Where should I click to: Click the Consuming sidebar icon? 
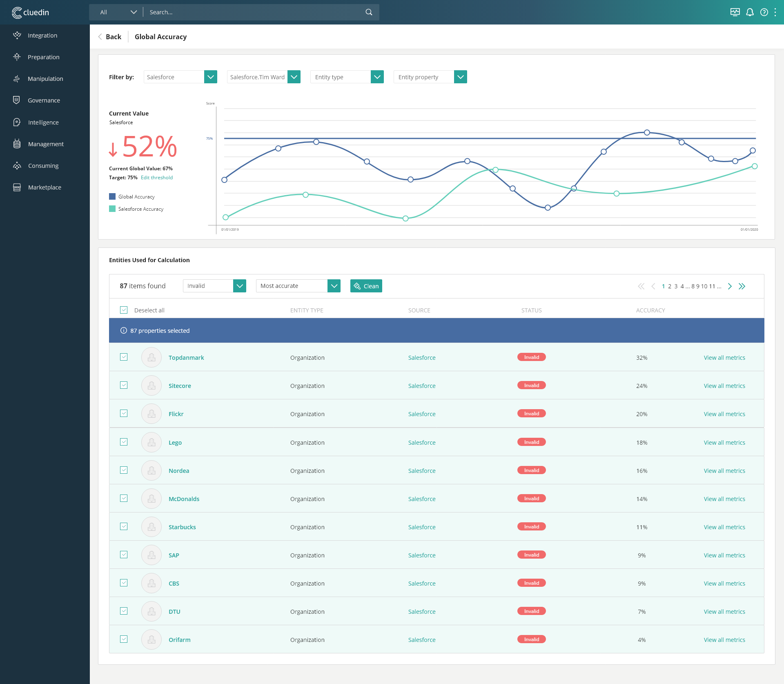pyautogui.click(x=17, y=165)
